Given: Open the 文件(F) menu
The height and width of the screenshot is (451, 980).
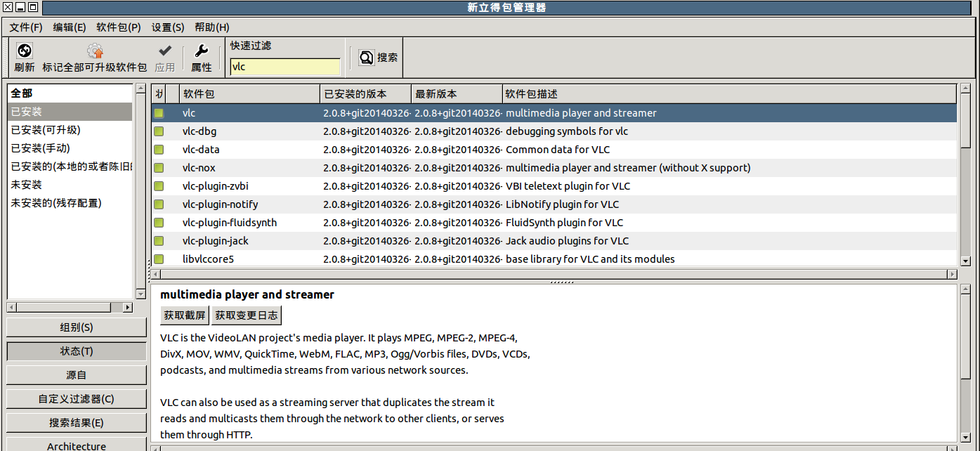Looking at the screenshot, I should point(26,27).
